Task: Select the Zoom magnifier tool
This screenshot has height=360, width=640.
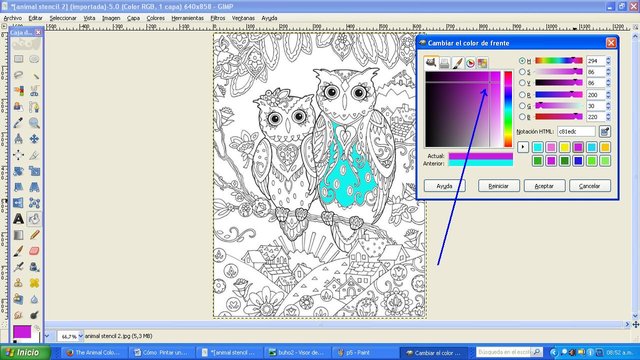Action: point(34,123)
